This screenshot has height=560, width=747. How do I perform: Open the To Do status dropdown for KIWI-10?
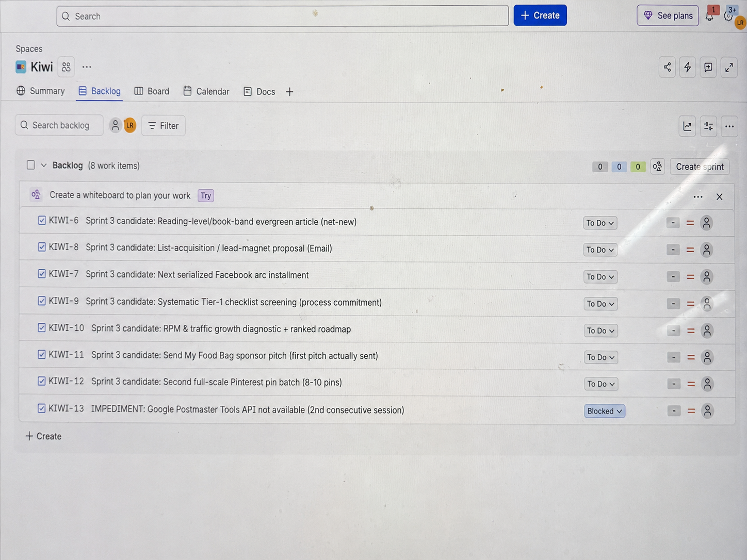pos(600,331)
